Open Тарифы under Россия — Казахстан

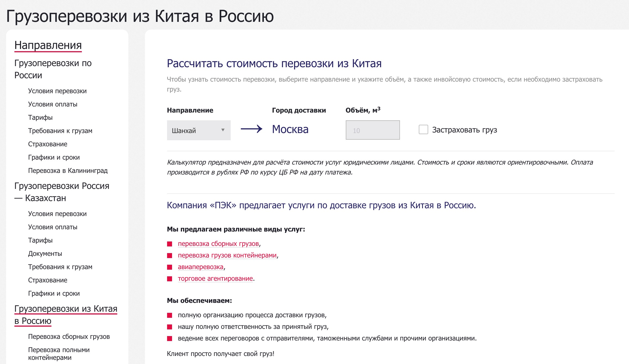40,240
